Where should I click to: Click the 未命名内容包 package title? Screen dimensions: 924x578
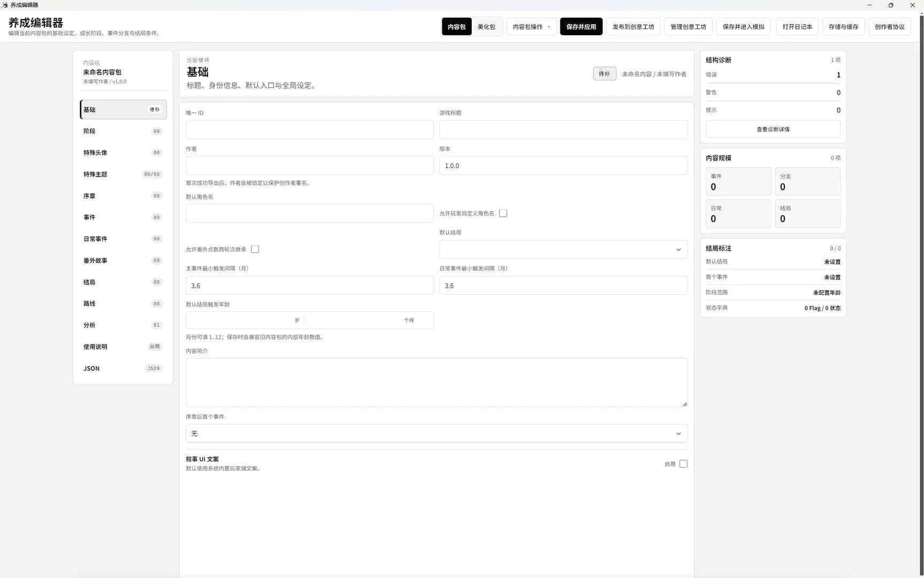[x=102, y=72]
